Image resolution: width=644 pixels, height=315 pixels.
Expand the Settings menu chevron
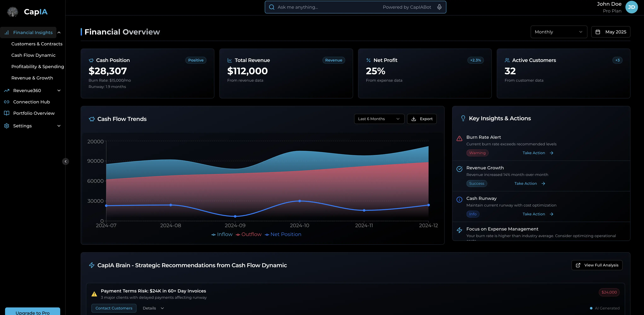coord(59,126)
